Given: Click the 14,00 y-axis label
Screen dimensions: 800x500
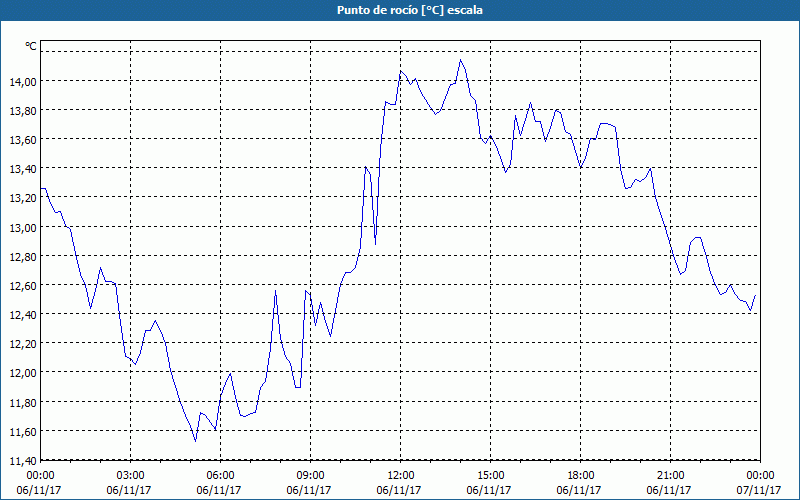Looking at the screenshot, I should pyautogui.click(x=23, y=82).
